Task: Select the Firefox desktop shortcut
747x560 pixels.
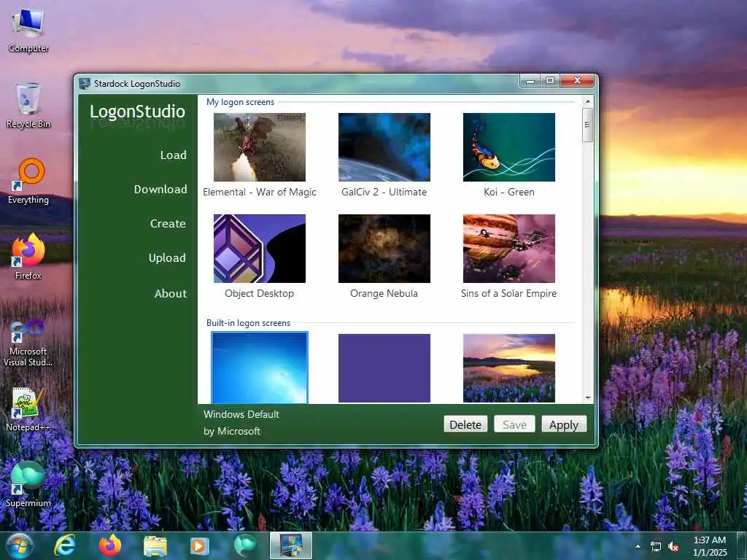Action: tap(28, 257)
